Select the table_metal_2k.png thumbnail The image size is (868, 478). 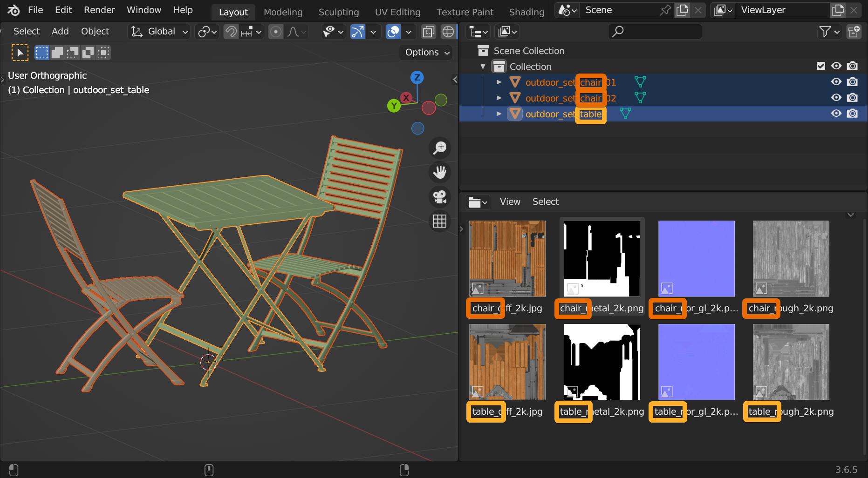click(601, 362)
